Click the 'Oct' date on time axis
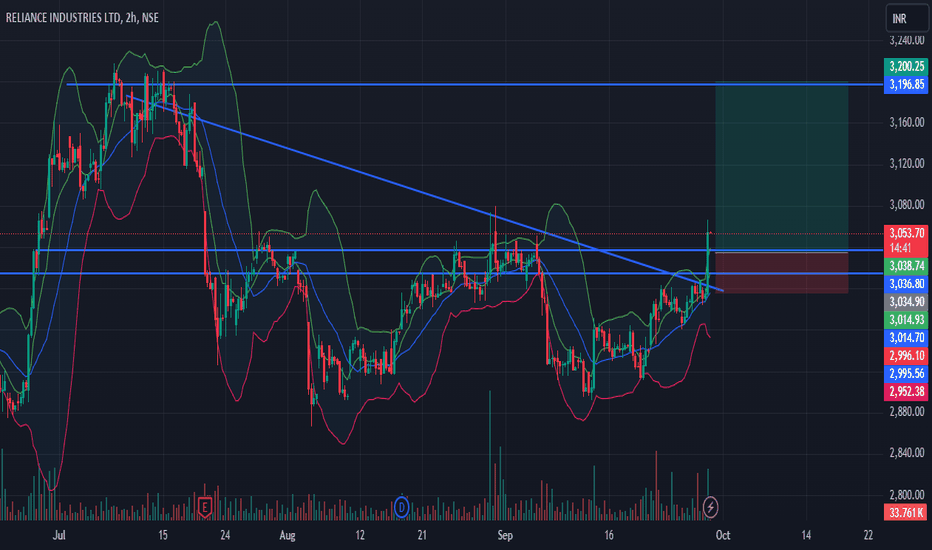This screenshot has height=550, width=932. (x=723, y=535)
